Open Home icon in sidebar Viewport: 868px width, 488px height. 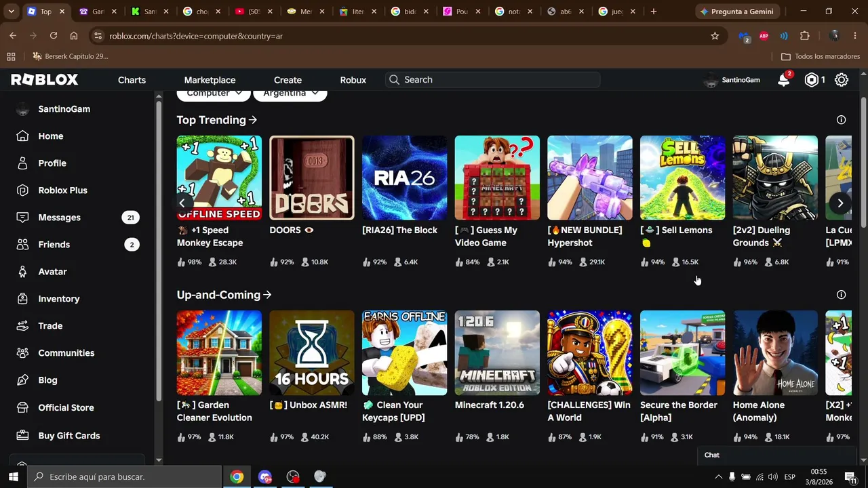coord(22,136)
